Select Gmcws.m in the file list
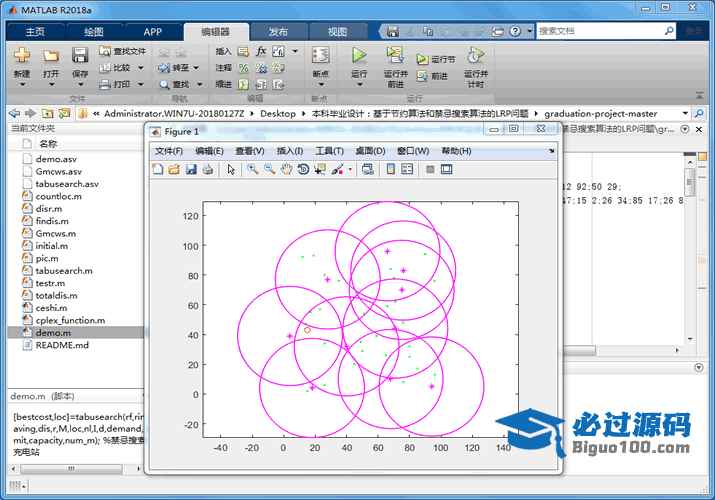This screenshot has width=715, height=500. click(x=56, y=233)
